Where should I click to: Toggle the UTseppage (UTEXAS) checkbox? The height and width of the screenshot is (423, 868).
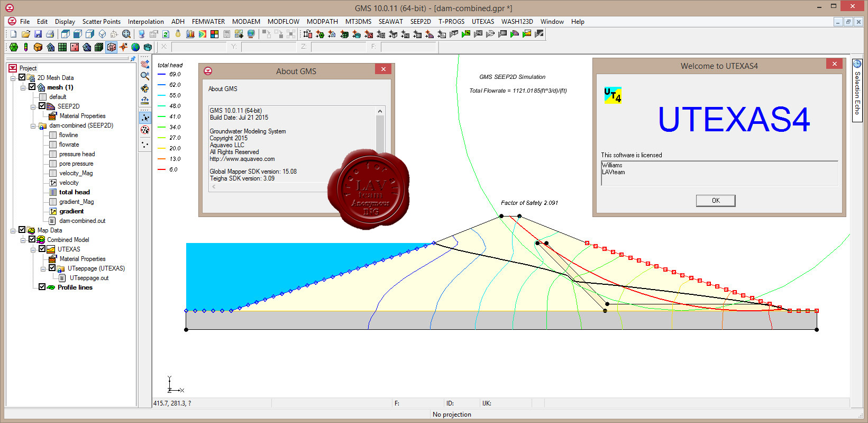(x=52, y=268)
